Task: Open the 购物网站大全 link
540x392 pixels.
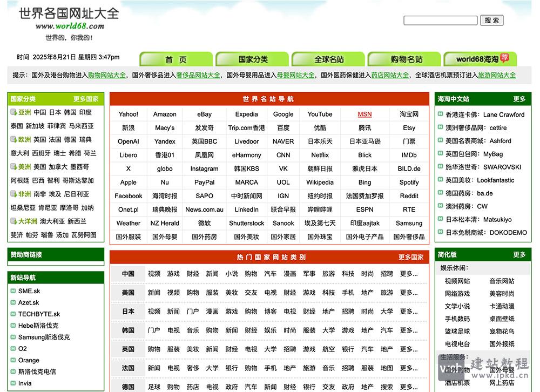Action: click(x=107, y=75)
